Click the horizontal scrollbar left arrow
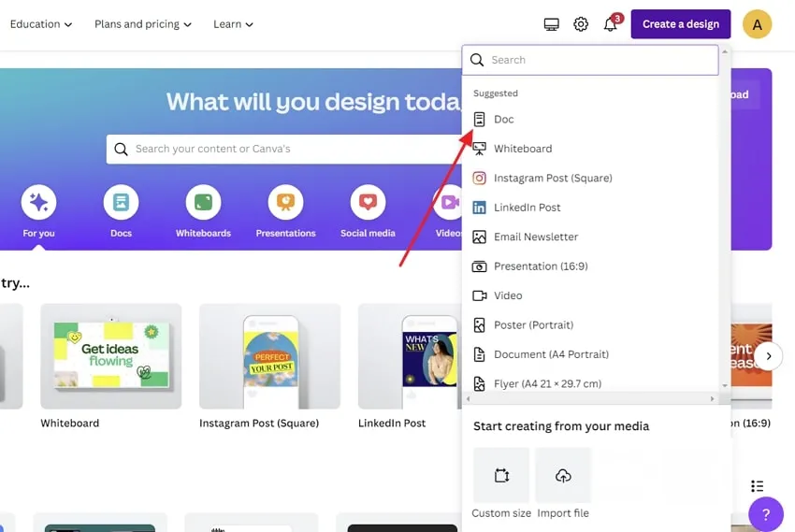 [x=468, y=398]
